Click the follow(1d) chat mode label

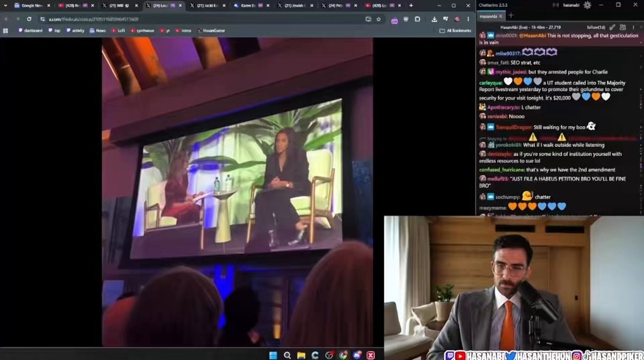point(596,27)
